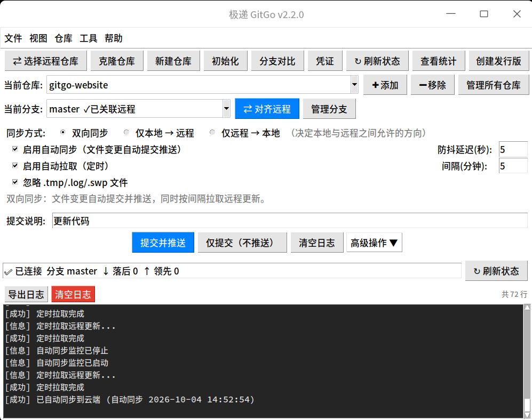Screen dimensions: 532x420
Task: Open the 工具 menu
Action: [x=89, y=38]
